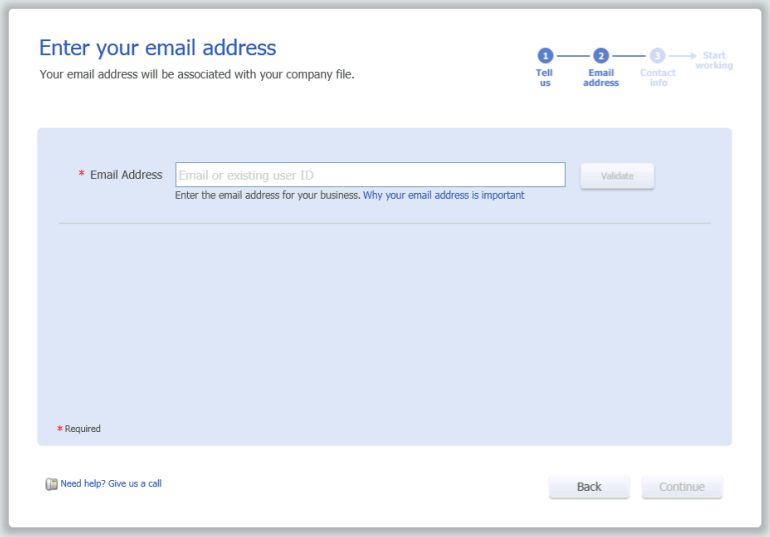The image size is (770, 537).
Task: Click the red asterisk next to Required
Action: pos(60,429)
